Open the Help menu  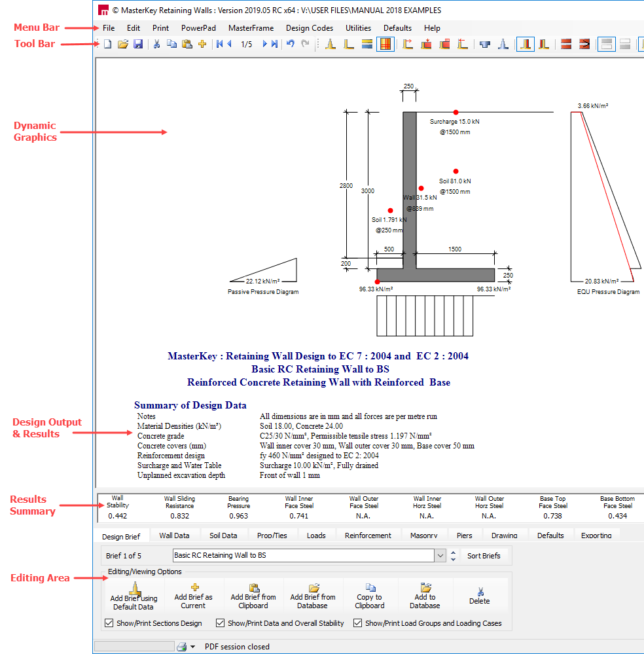click(432, 28)
